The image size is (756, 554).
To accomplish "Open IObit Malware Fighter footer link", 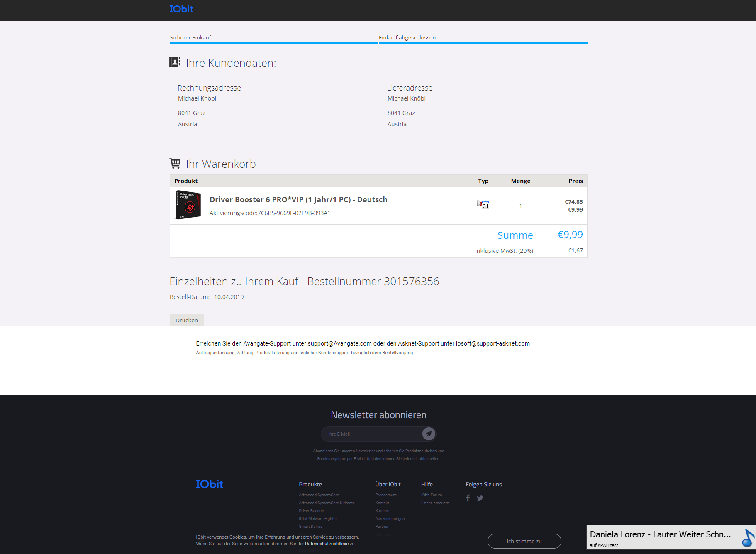I will pos(318,519).
